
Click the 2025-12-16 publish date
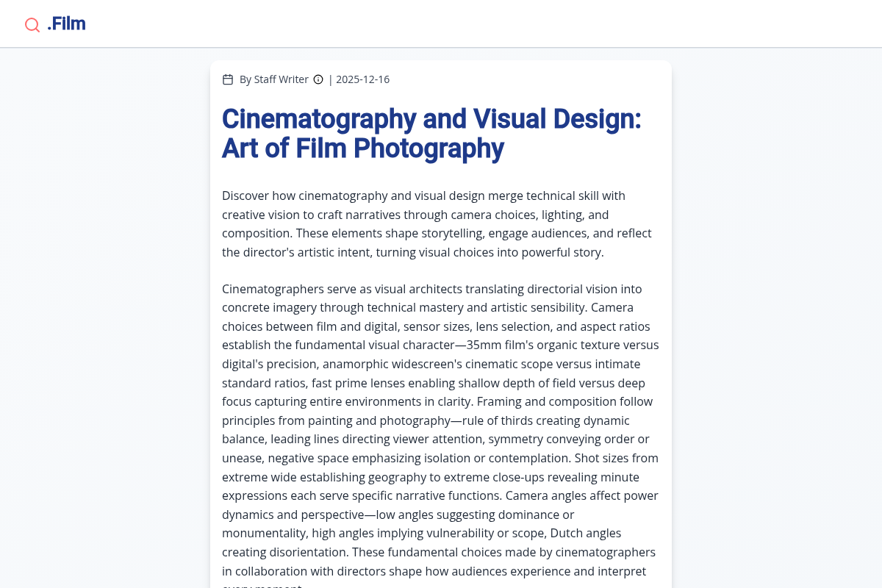point(362,79)
